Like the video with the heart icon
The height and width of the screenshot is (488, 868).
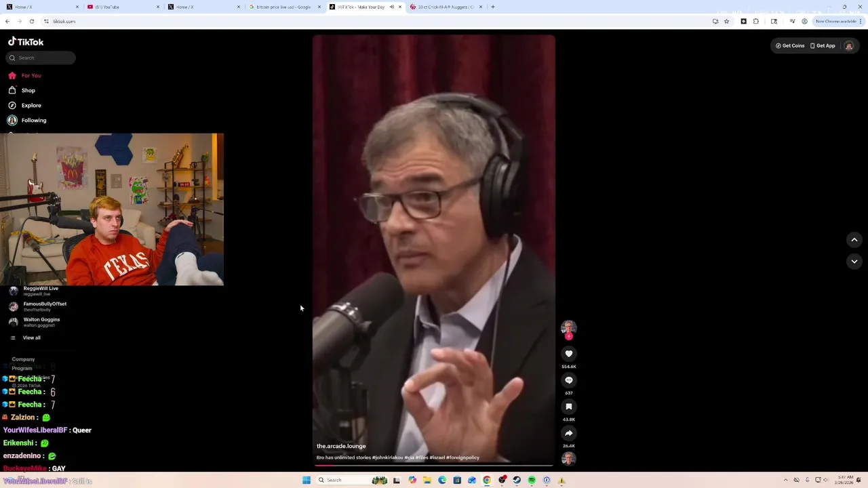[x=569, y=354]
